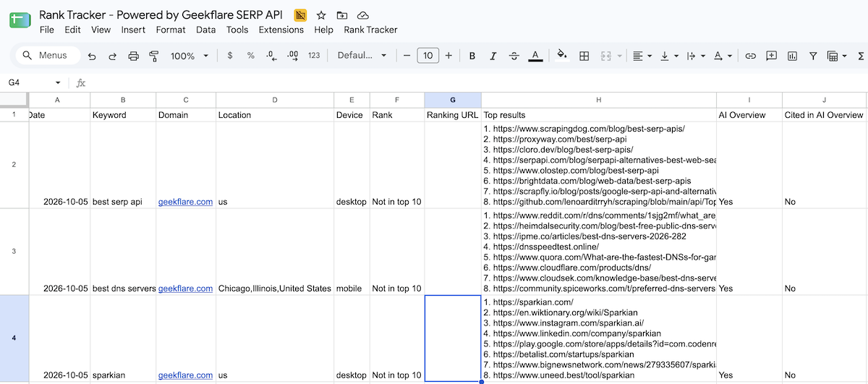Format selected cell as currency
868x384 pixels.
point(230,56)
